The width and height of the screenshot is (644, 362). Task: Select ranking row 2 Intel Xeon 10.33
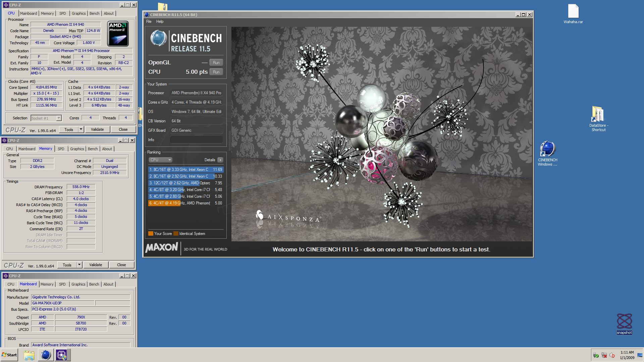coord(186,176)
